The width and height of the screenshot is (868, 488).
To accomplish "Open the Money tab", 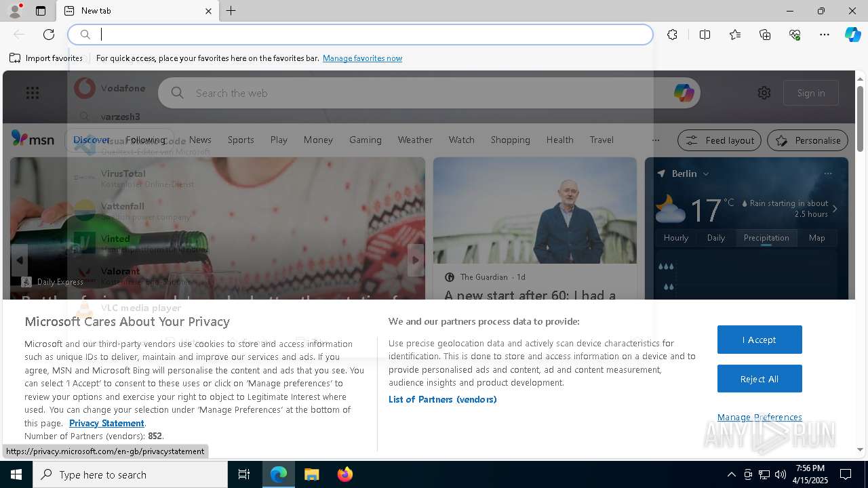I will point(318,140).
